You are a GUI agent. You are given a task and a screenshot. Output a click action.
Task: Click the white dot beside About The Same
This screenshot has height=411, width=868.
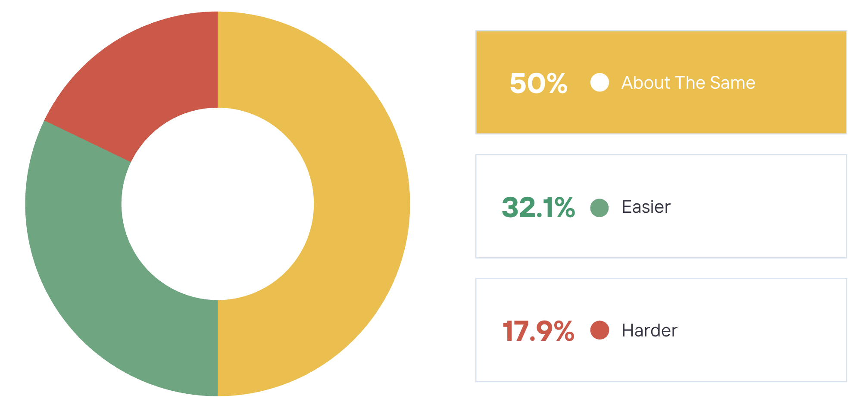(x=599, y=82)
